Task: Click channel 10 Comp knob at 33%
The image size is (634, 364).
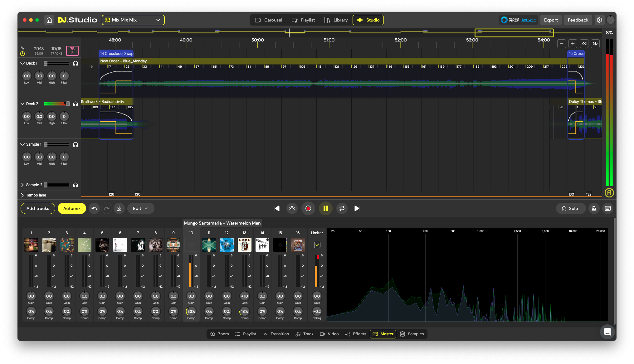Action: (191, 311)
